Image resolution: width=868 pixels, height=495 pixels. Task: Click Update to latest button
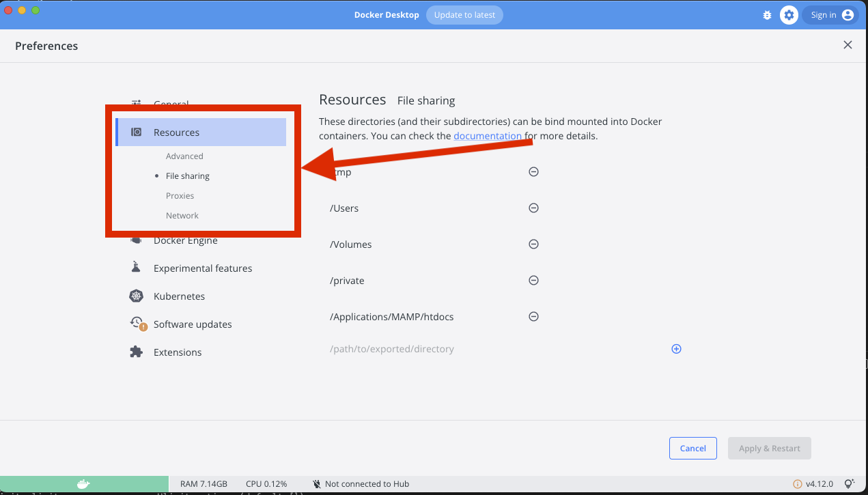(x=464, y=15)
